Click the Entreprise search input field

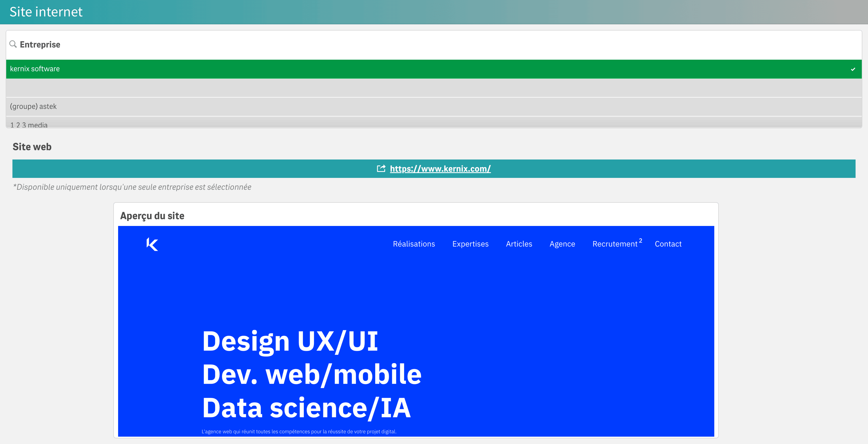click(x=434, y=44)
